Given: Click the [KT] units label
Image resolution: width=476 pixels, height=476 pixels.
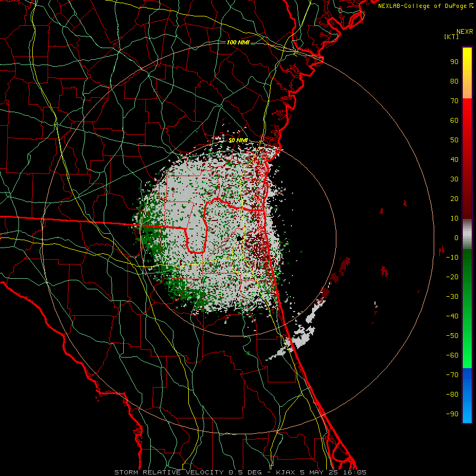Looking at the screenshot, I should (451, 36).
